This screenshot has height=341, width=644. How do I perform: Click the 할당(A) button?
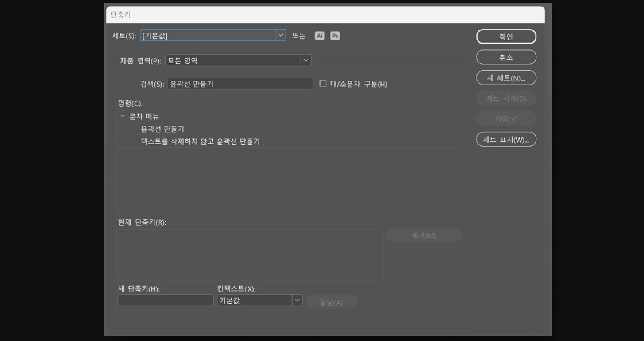pyautogui.click(x=331, y=302)
